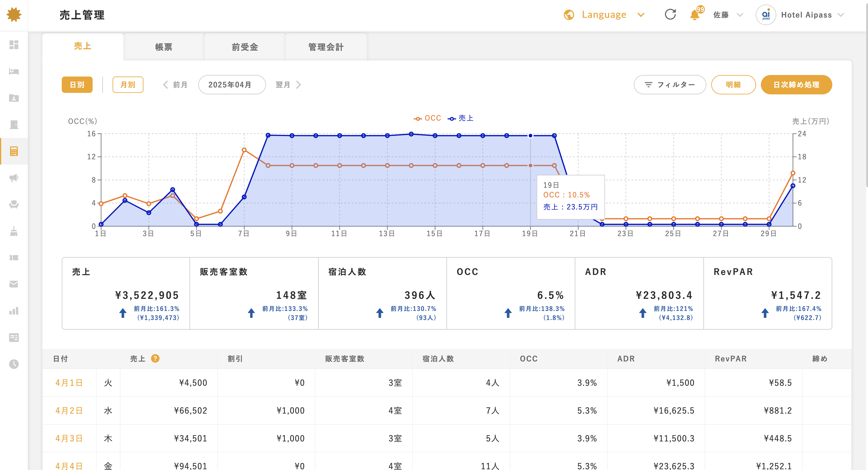Open the news layout sidebar icon
This screenshot has height=470, width=868.
(x=14, y=337)
